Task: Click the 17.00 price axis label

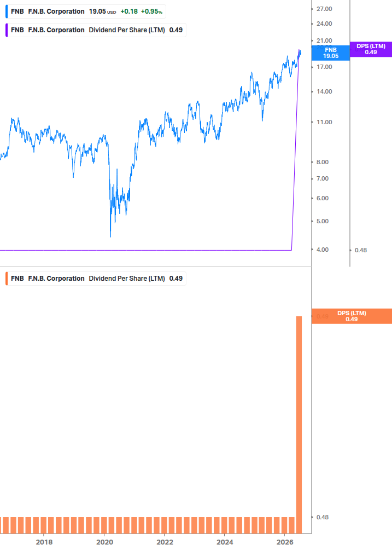Action: [324, 67]
